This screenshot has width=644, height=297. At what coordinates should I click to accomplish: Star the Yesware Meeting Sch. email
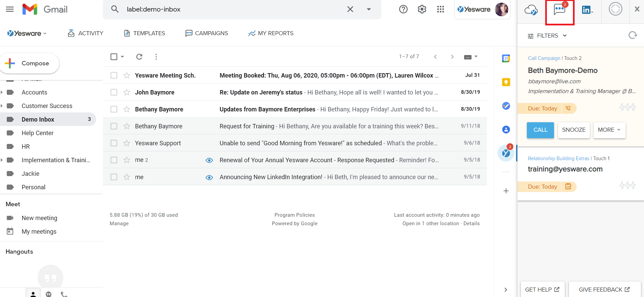(x=127, y=75)
